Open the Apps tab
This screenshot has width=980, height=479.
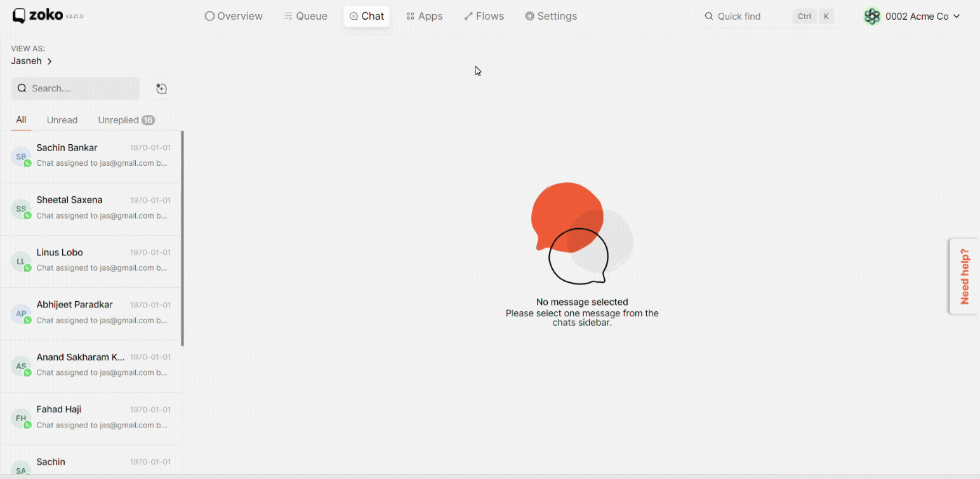(425, 17)
